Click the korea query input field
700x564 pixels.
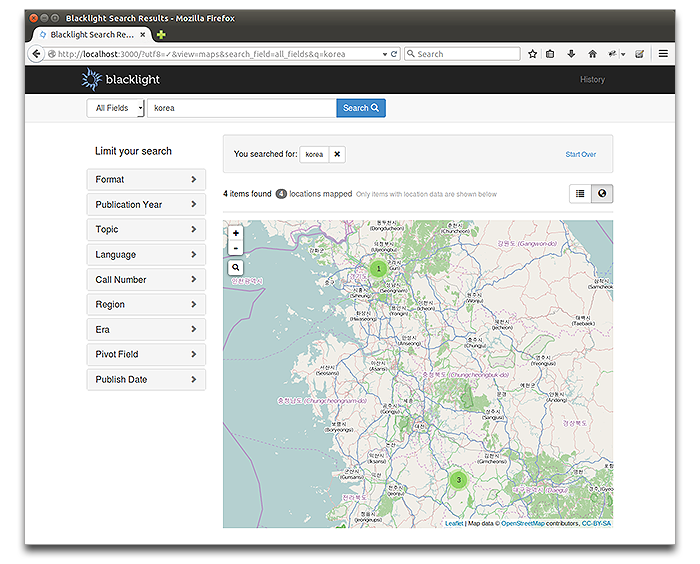tap(242, 108)
